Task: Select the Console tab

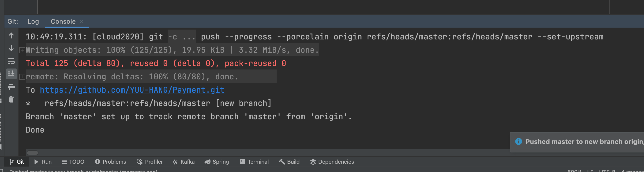Action: [x=63, y=21]
